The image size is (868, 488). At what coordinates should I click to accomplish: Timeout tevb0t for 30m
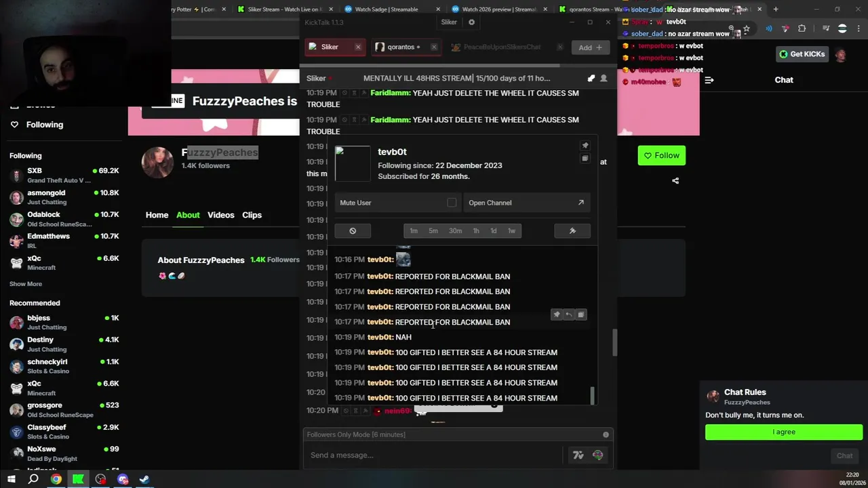[455, 230]
